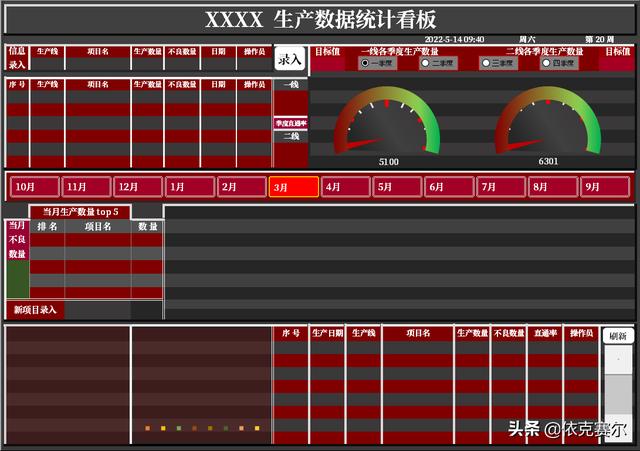640x451 pixels.
Task: Click the 项目名 input cell in the entry row
Action: (x=97, y=64)
